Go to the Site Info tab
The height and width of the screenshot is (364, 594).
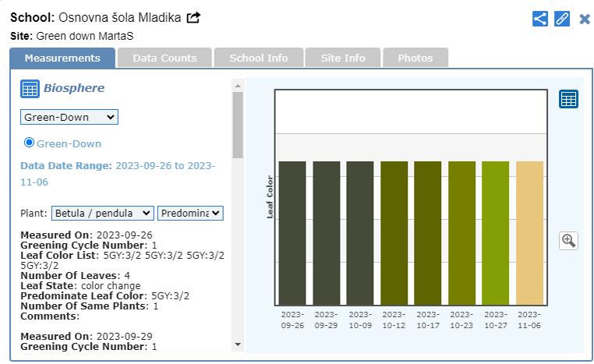[x=343, y=58]
